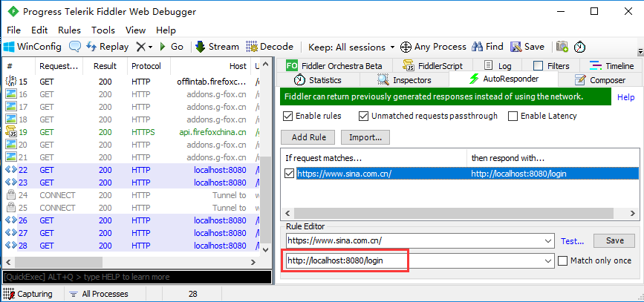Click the Remove sessions X icon
Viewport: 644px width, 302px height.
[x=141, y=47]
